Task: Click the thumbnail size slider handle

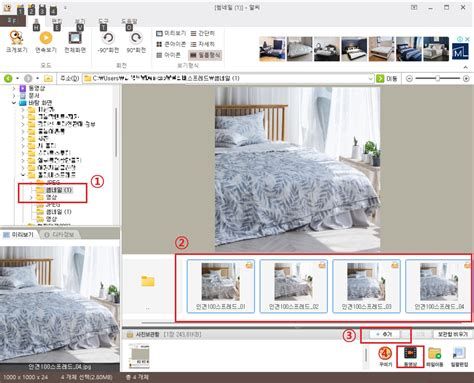Action: point(438,78)
